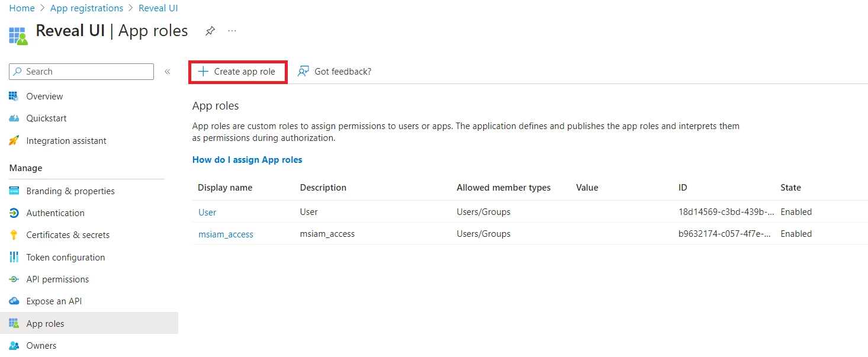This screenshot has width=868, height=357.
Task: Click the App roles section heading
Action: pos(216,106)
